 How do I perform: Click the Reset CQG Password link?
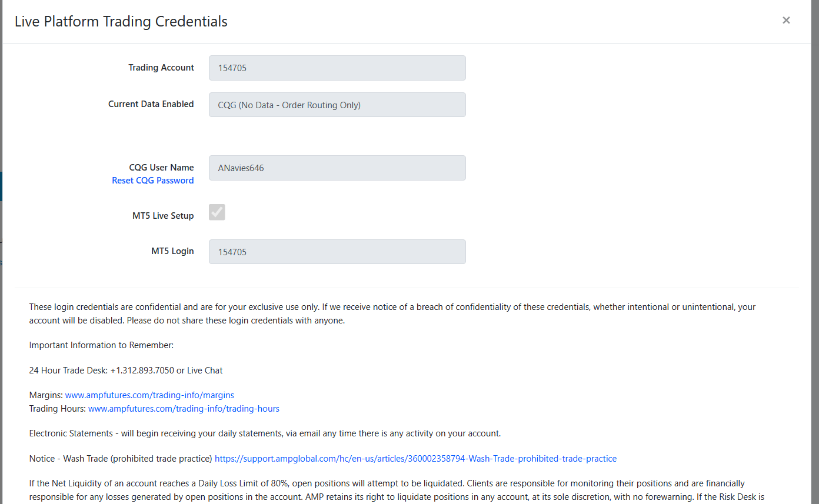[153, 181]
